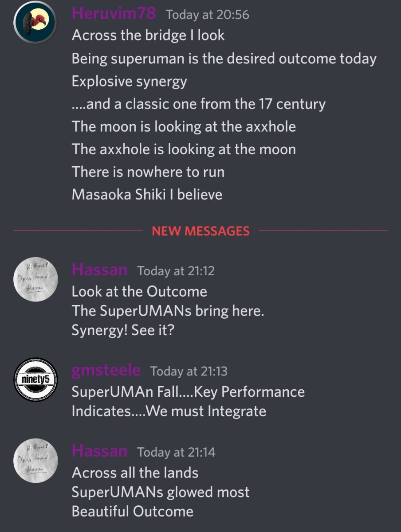Click the Hassan username at 21:12
The width and height of the screenshot is (401, 532).
click(x=99, y=270)
